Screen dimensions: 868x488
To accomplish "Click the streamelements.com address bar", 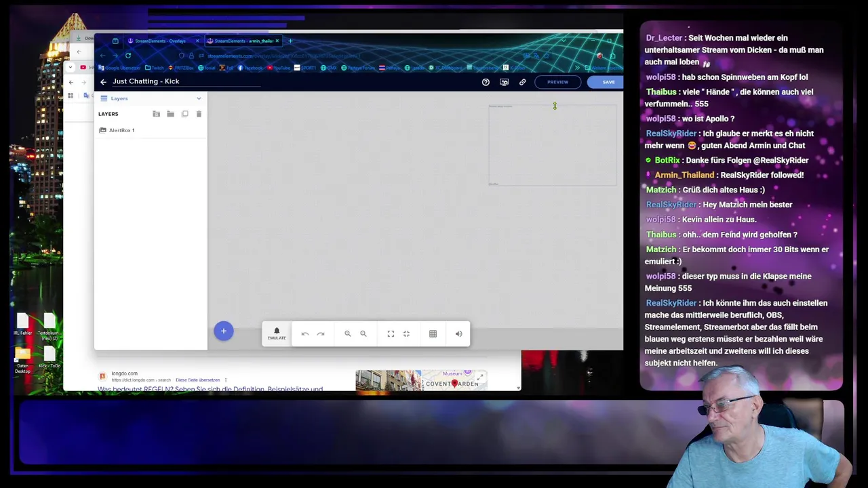I will [353, 56].
